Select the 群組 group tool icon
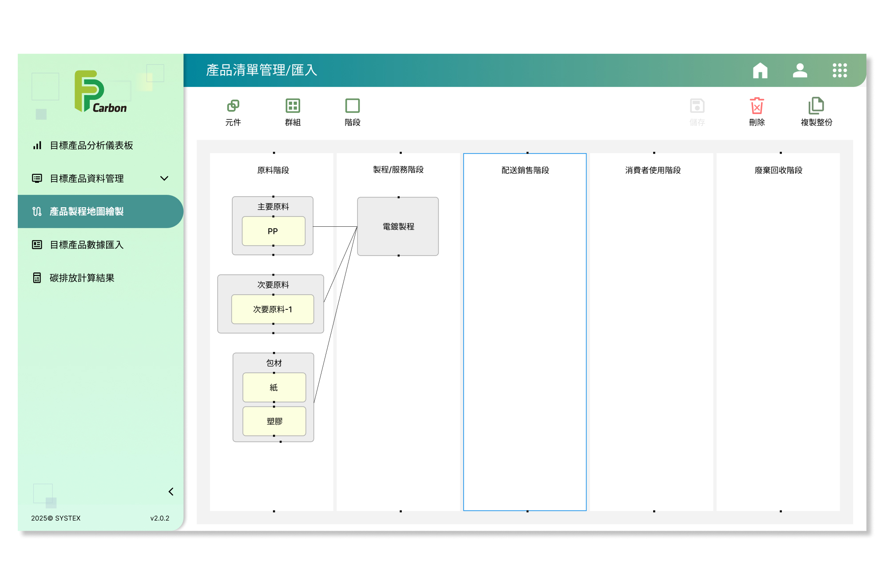Viewport: 888px width, 588px height. pyautogui.click(x=293, y=106)
